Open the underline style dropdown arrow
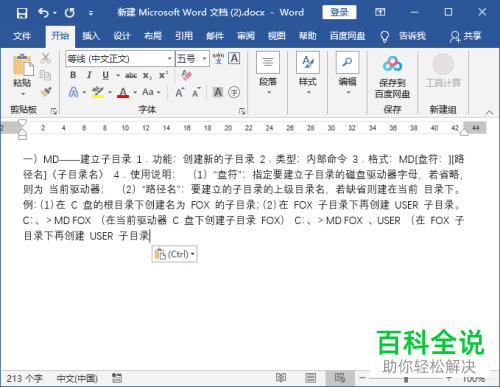The width and height of the screenshot is (500, 387). pos(118,75)
